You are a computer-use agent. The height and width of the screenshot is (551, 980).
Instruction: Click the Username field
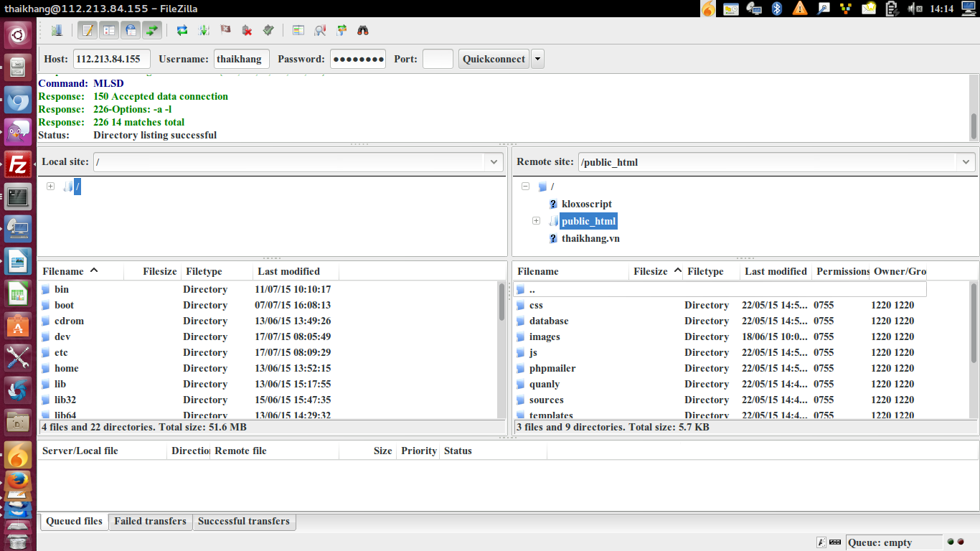[x=242, y=59]
